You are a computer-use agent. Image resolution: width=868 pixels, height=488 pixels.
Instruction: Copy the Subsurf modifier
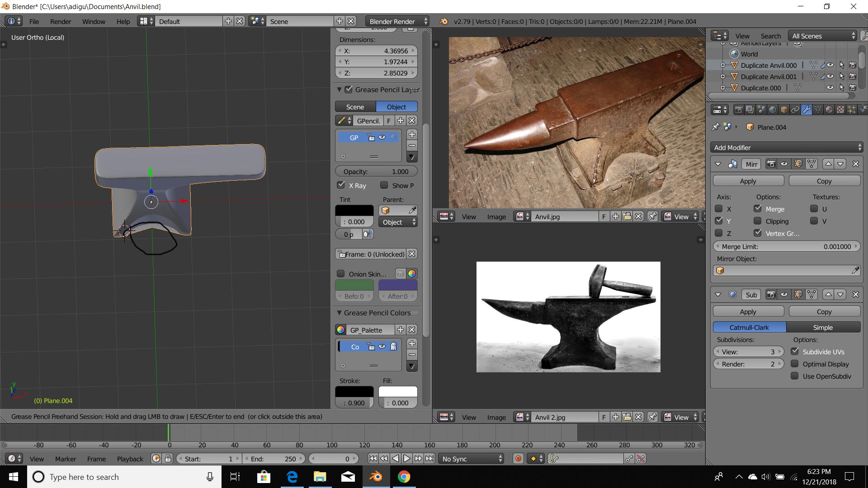tap(824, 311)
